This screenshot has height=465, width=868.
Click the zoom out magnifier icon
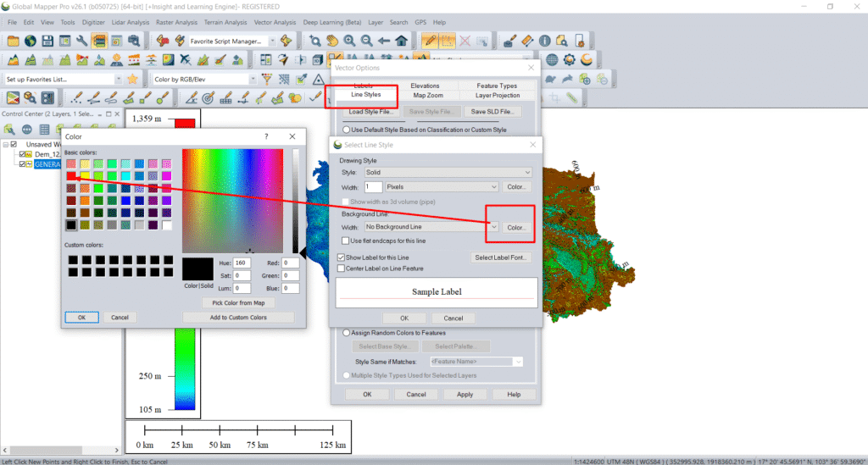tap(366, 41)
